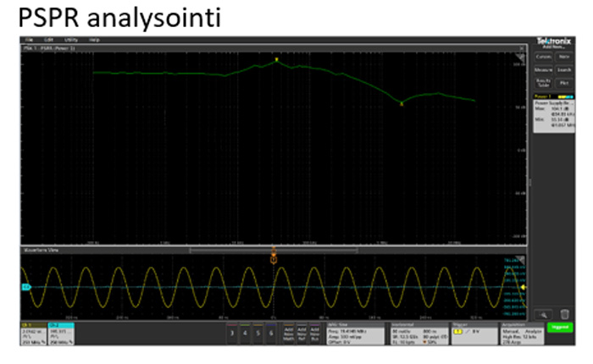The height and width of the screenshot is (364, 593).
Task: Open the Utility menu
Action: (x=71, y=40)
